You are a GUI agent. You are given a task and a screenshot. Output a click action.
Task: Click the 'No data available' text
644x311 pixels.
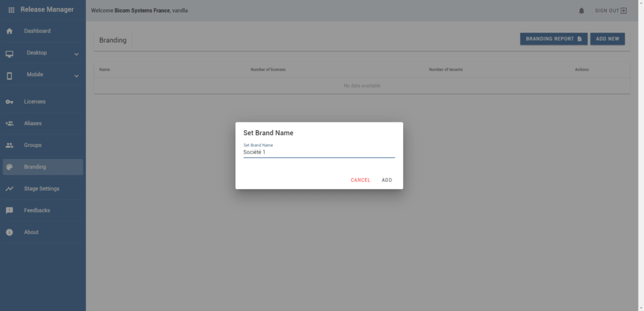pos(362,85)
